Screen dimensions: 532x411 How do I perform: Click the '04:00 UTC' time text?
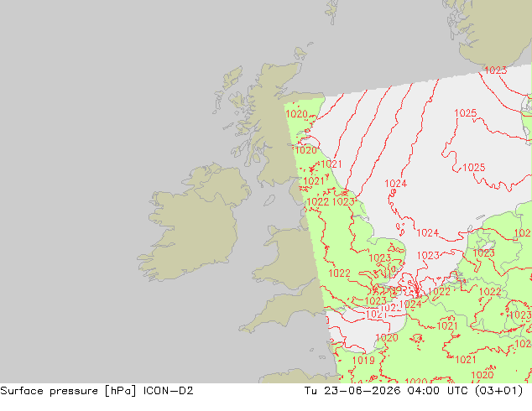(x=440, y=391)
